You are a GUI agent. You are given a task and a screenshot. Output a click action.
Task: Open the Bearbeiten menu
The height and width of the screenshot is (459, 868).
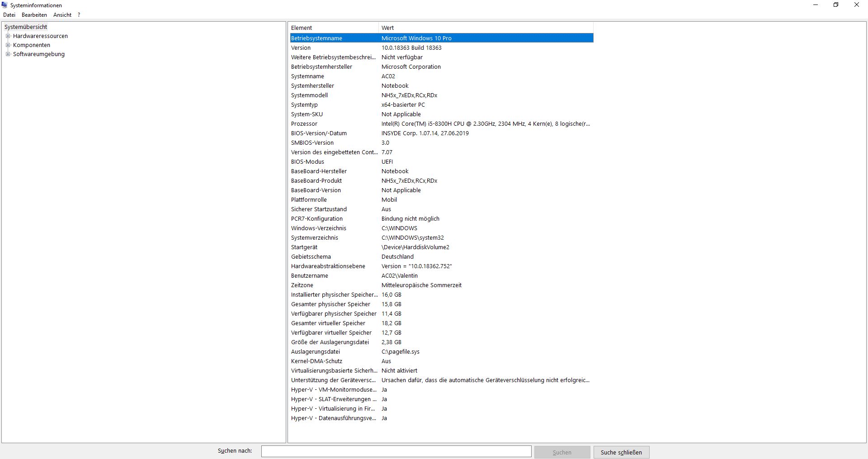[34, 15]
